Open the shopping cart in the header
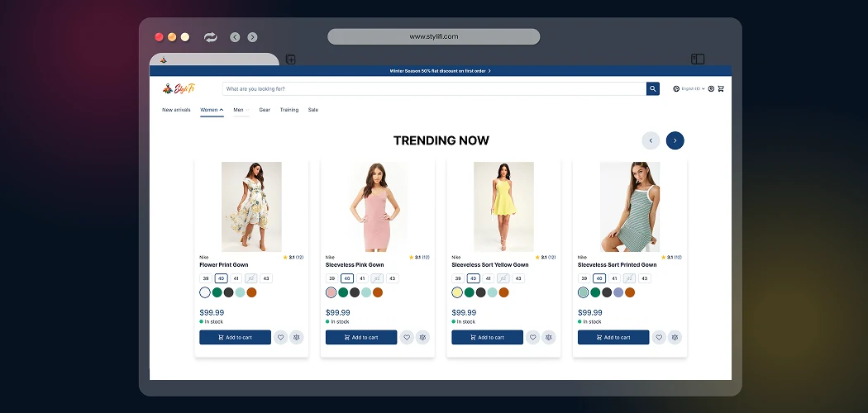Image resolution: width=868 pixels, height=413 pixels. point(721,88)
